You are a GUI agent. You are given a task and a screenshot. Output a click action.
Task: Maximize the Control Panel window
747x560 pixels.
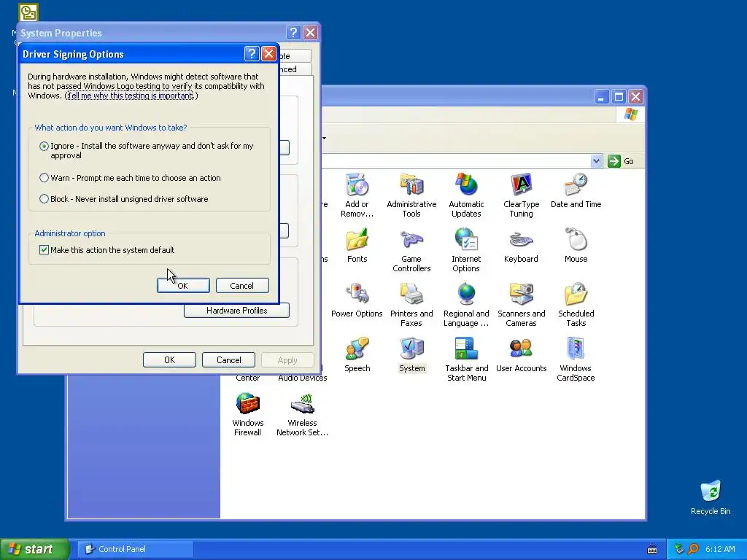[x=619, y=97]
